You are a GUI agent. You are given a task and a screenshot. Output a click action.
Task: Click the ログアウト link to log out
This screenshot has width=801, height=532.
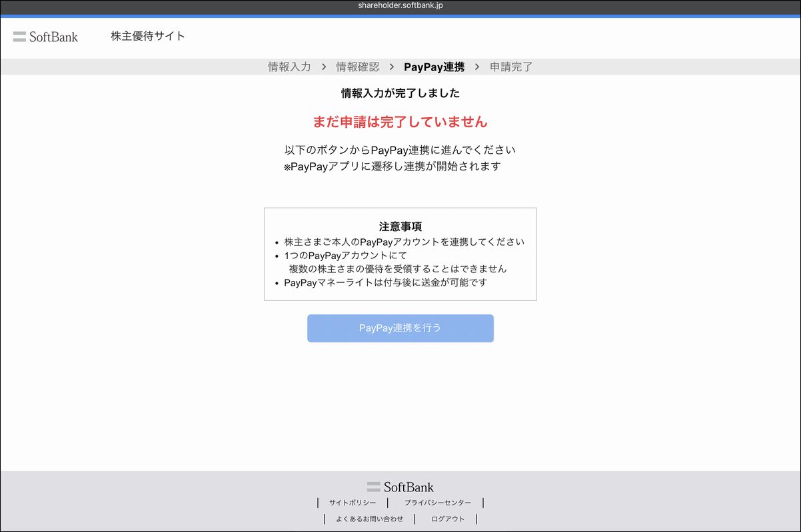(x=448, y=519)
